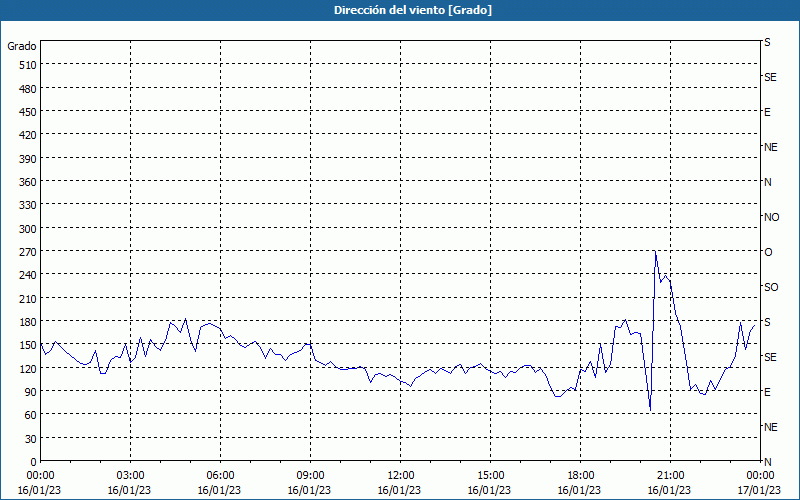This screenshot has height=500, width=800.
Task: Select the "S" compass label level with 180
Action: tap(767, 322)
